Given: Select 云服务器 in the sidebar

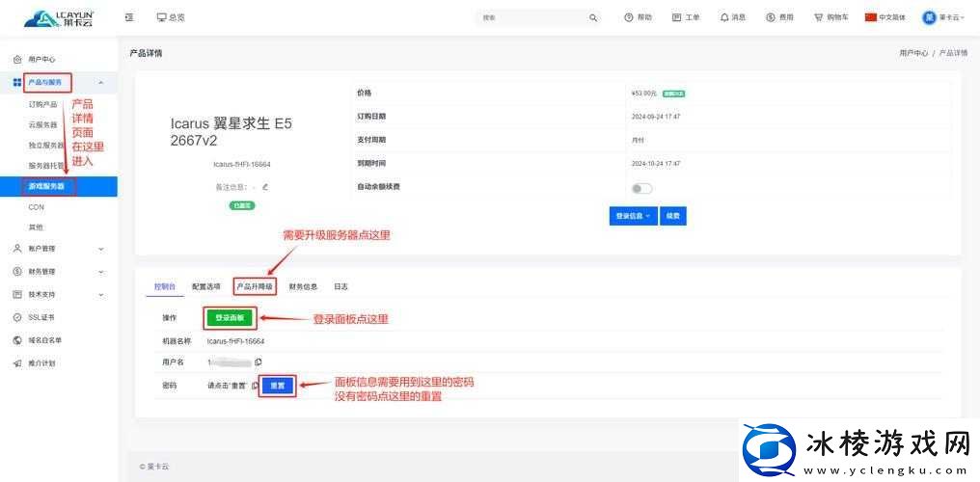Looking at the screenshot, I should (43, 125).
